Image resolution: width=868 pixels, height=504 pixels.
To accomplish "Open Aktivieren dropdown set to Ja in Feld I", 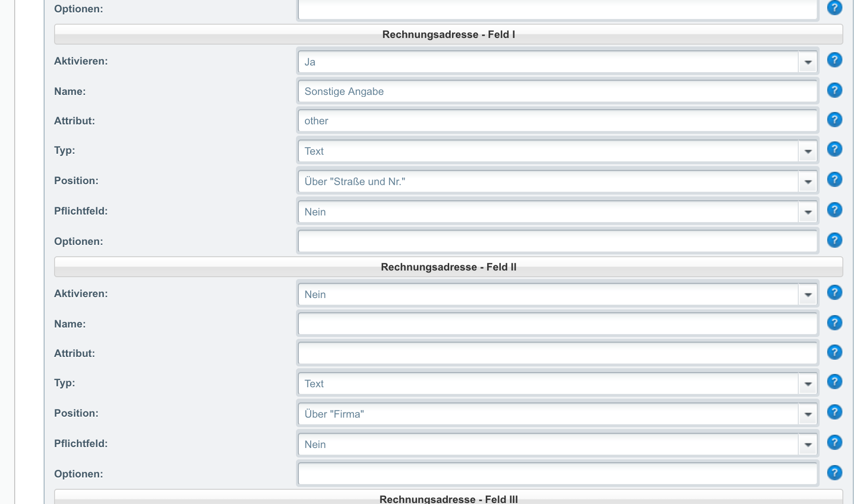I will click(558, 62).
